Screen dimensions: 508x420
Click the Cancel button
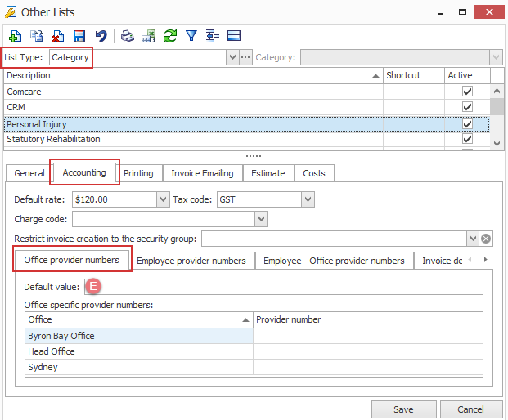click(471, 409)
